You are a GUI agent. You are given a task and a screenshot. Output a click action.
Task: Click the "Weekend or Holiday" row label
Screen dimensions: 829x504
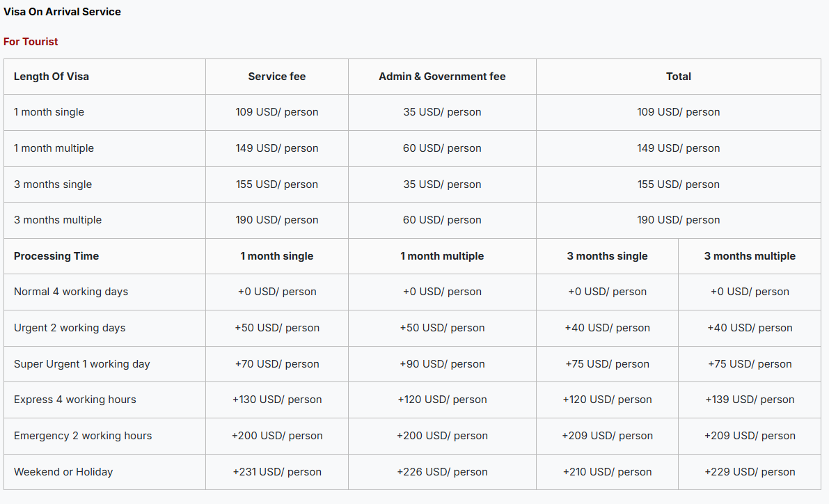point(63,472)
